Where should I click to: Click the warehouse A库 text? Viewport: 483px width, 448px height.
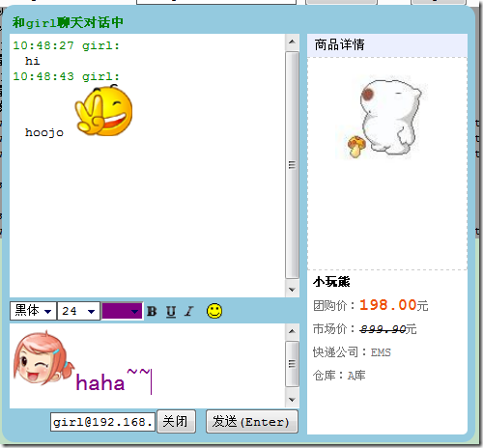(356, 376)
